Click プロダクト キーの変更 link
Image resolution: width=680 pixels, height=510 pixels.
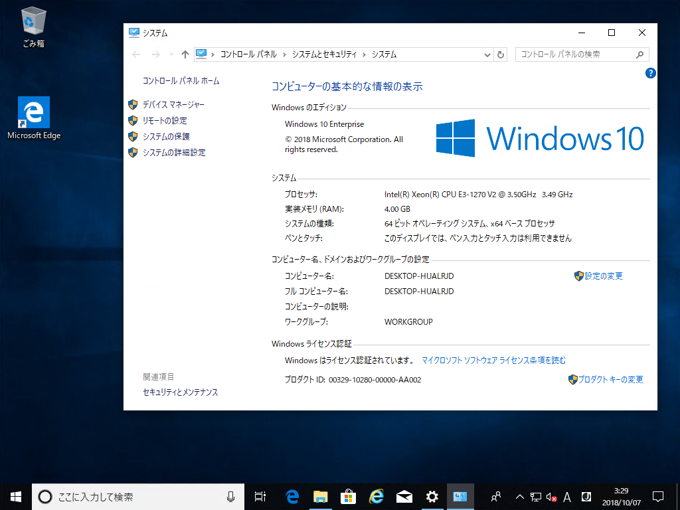pyautogui.click(x=611, y=380)
